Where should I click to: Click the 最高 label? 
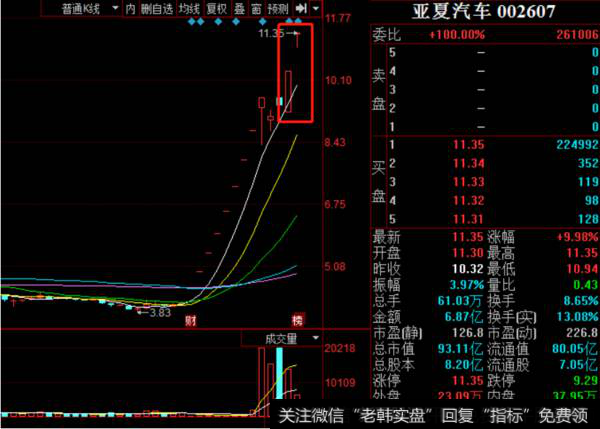[x=501, y=253]
